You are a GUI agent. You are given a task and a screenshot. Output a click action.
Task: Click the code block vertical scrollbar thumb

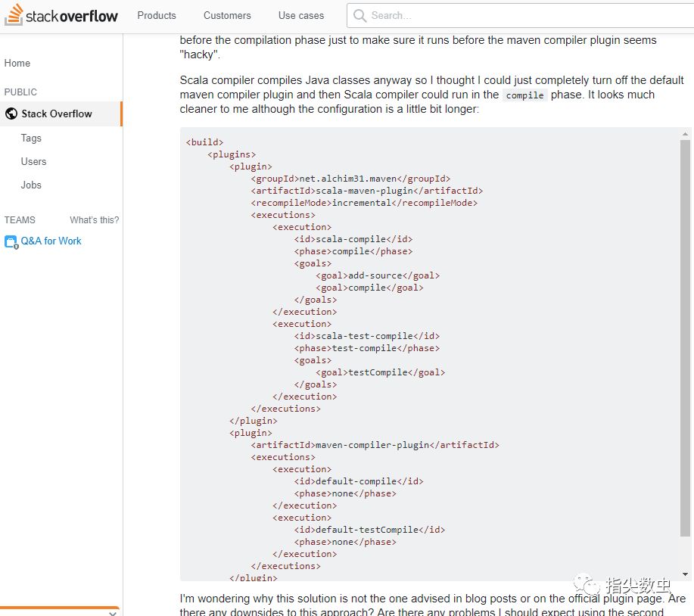(x=685, y=338)
